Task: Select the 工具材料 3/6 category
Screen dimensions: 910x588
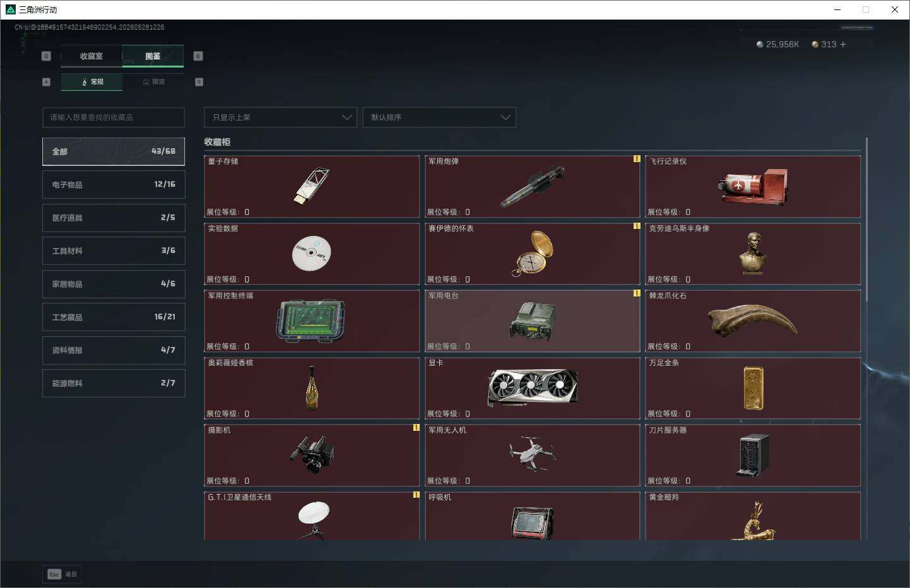Action: (x=114, y=250)
